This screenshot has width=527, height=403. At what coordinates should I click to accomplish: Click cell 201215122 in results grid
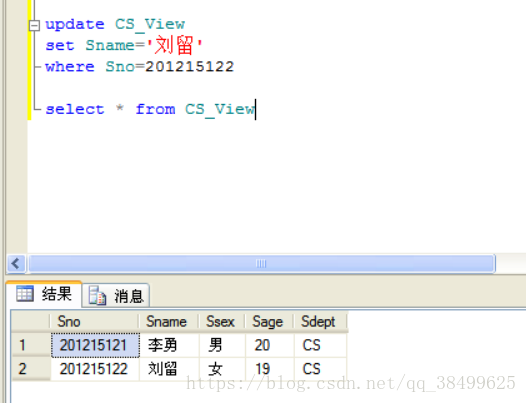pos(95,369)
